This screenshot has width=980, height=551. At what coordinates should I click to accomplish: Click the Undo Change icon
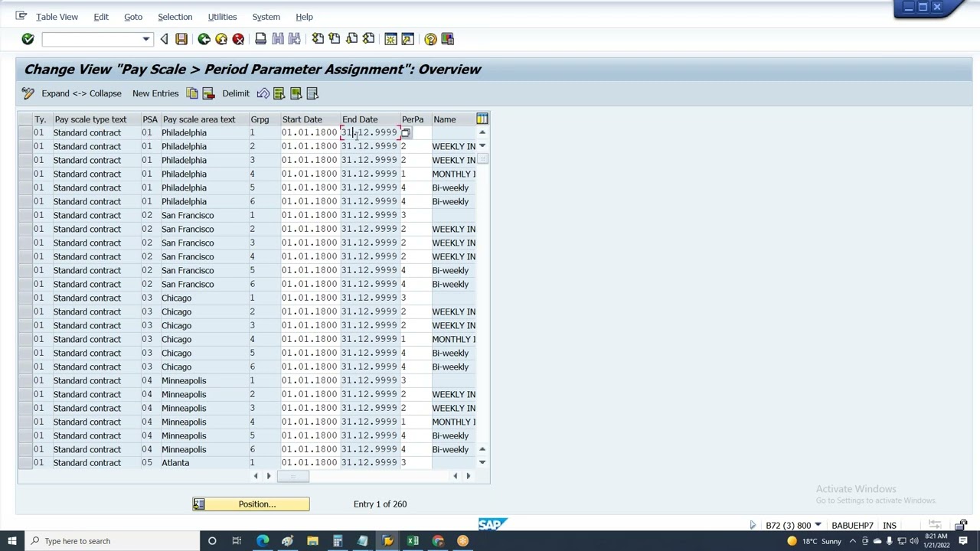click(x=263, y=93)
